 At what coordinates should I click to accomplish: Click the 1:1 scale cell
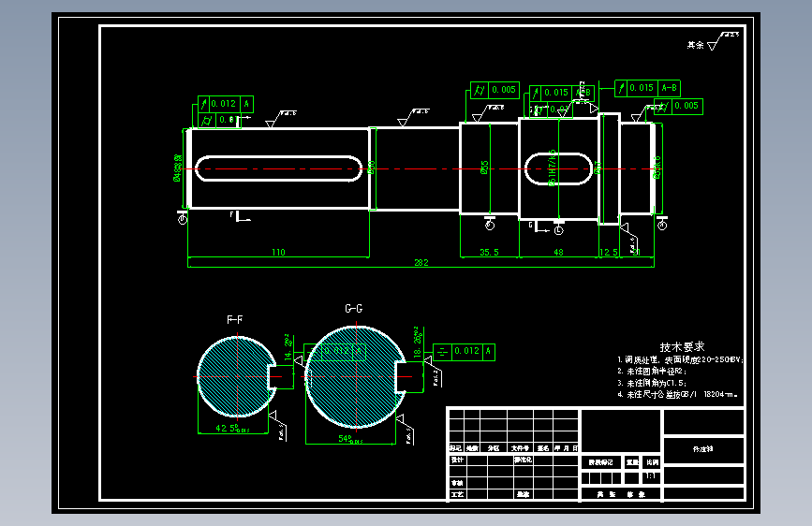click(x=651, y=475)
